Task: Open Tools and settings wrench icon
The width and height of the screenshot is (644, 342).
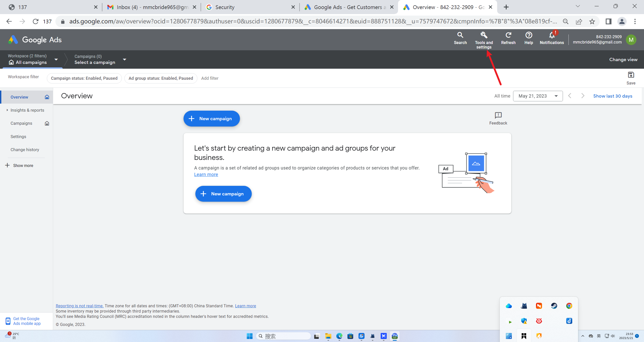Action: (x=484, y=35)
